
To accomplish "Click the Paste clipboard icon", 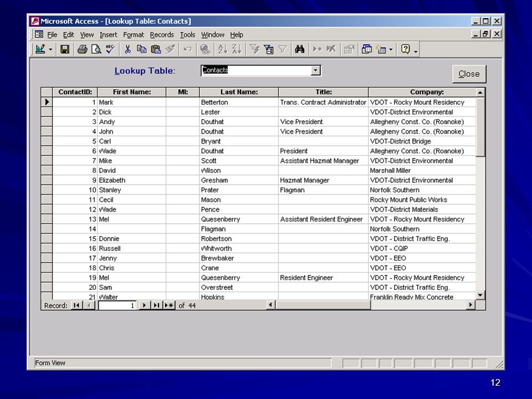I will (x=156, y=49).
